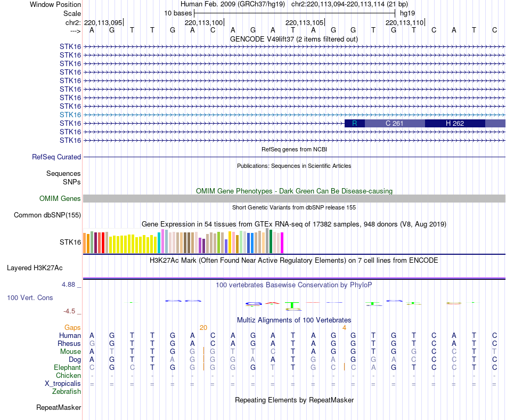This screenshot has width=506, height=420.
Task: Click the Rhesus species label
Action: coord(69,343)
